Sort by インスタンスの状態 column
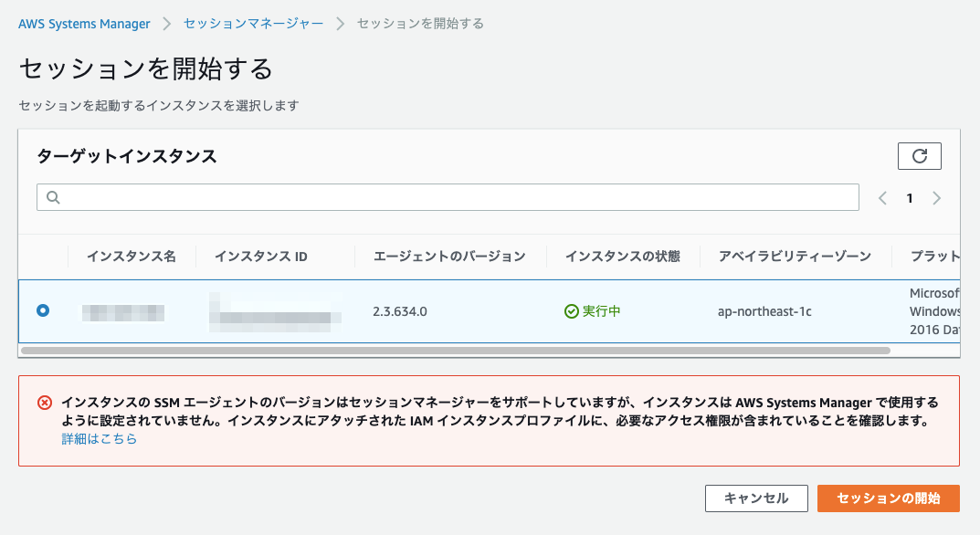The image size is (980, 535). pos(622,257)
